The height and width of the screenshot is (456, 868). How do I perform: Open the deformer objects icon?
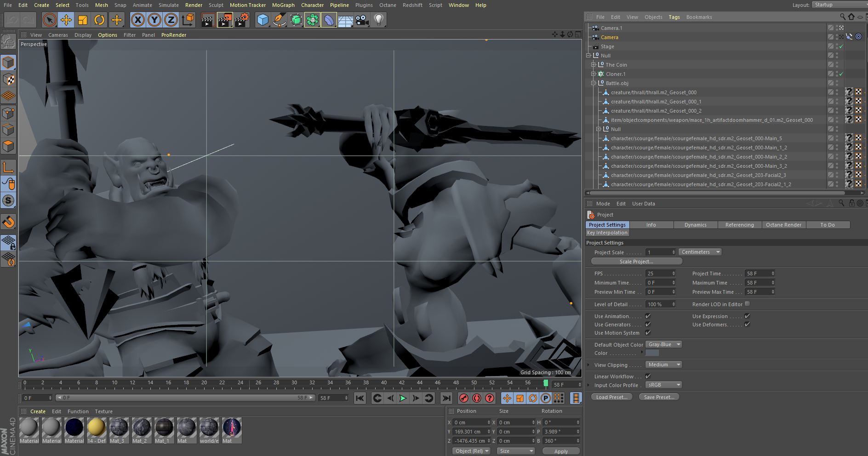[329, 20]
